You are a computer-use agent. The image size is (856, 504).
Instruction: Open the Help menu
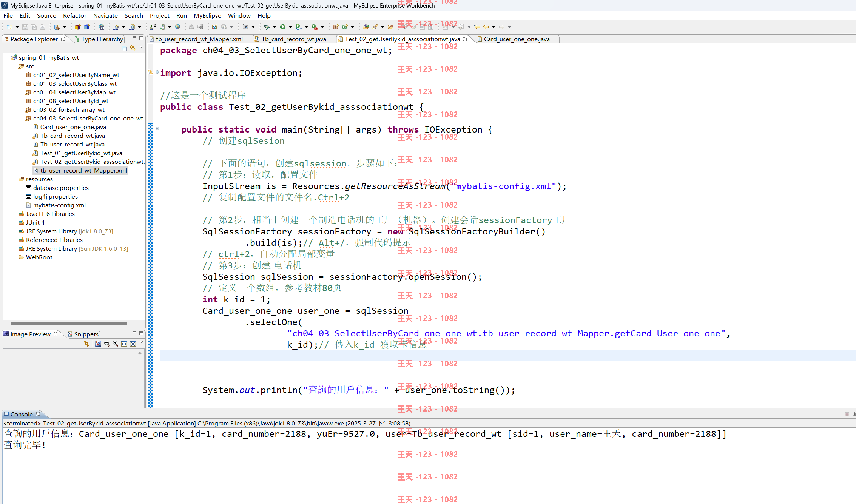[x=264, y=15]
